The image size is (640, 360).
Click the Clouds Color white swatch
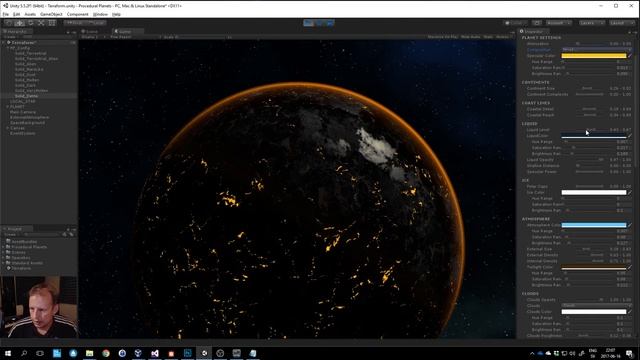coord(594,311)
